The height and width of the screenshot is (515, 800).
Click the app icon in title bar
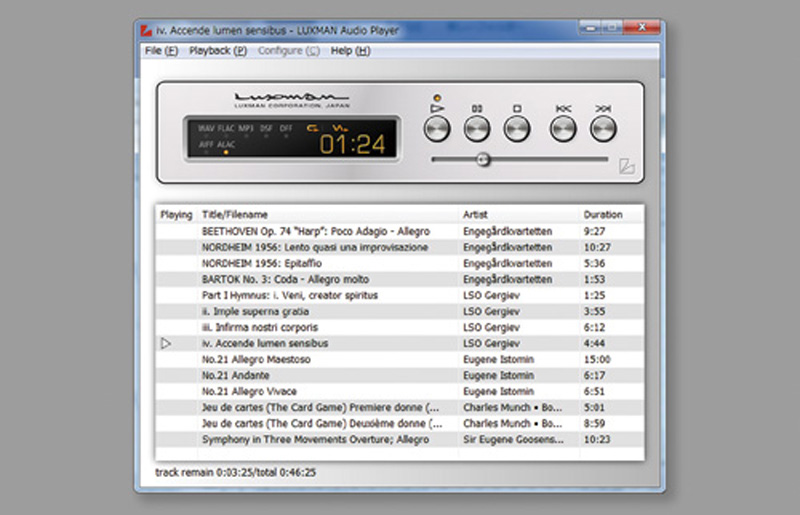tap(146, 31)
